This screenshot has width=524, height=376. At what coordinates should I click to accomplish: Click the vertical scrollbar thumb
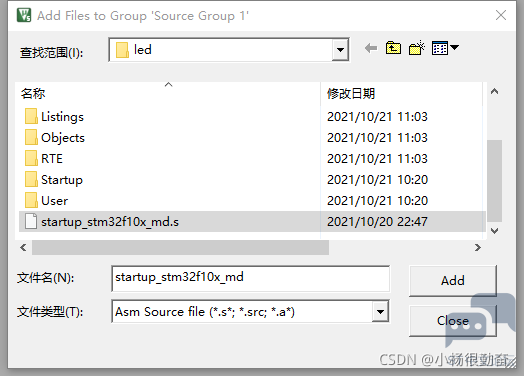(x=495, y=181)
